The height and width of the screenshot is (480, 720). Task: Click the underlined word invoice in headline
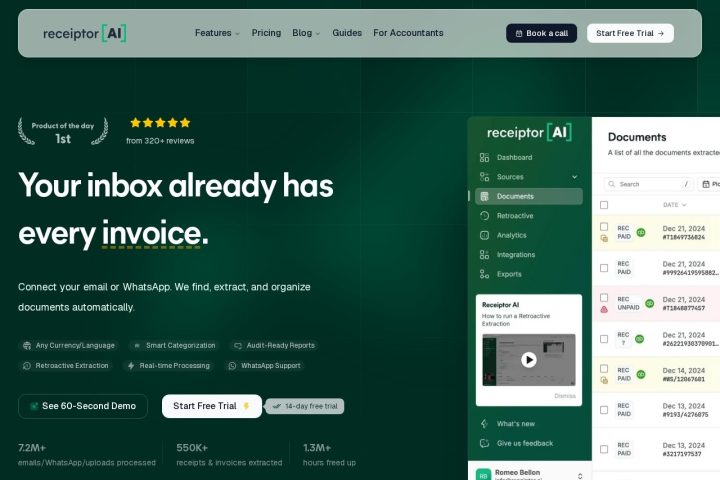[x=152, y=234]
